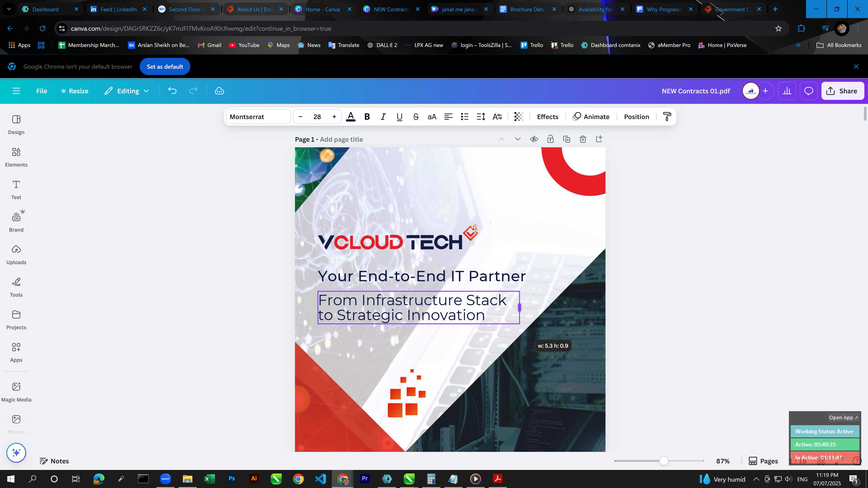Screen dimensions: 868x488
Task: Open Notes at the bottom
Action: 54,461
